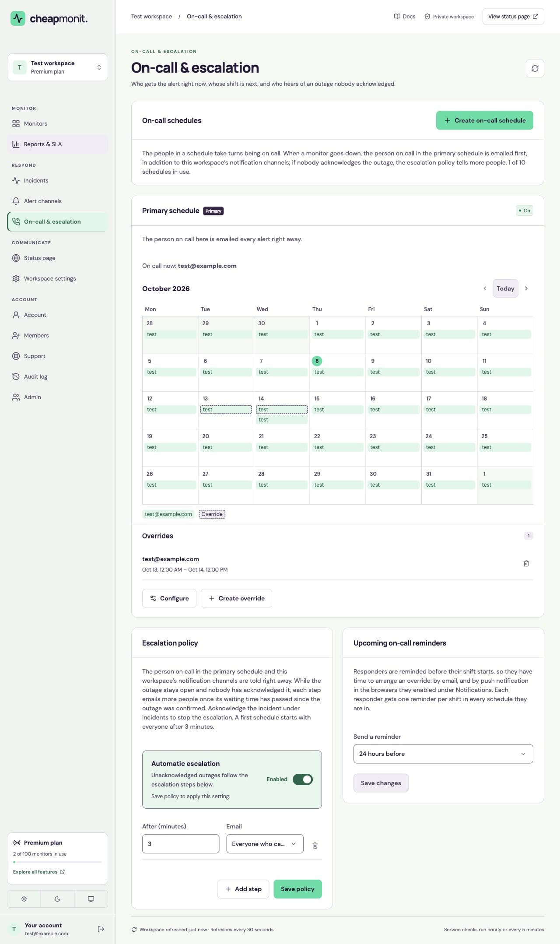Open Alert channels in the sidebar
The image size is (560, 944).
coord(57,201)
